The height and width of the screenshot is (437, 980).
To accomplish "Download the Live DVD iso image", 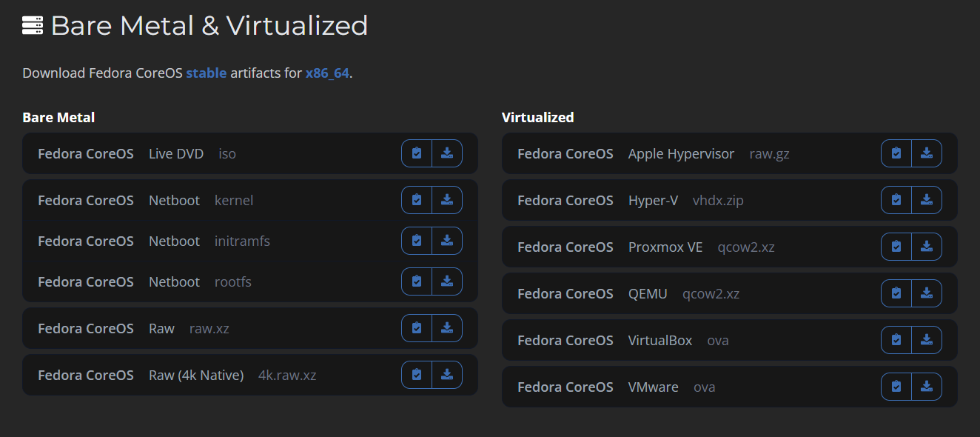I will click(447, 153).
